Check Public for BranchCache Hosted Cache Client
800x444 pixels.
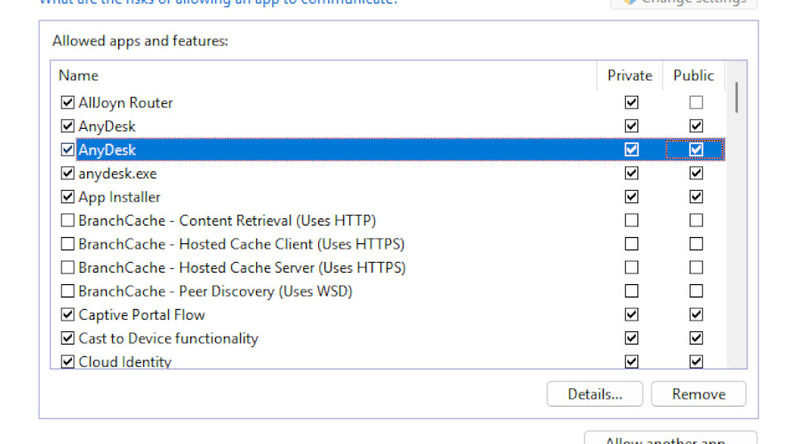[x=696, y=244]
